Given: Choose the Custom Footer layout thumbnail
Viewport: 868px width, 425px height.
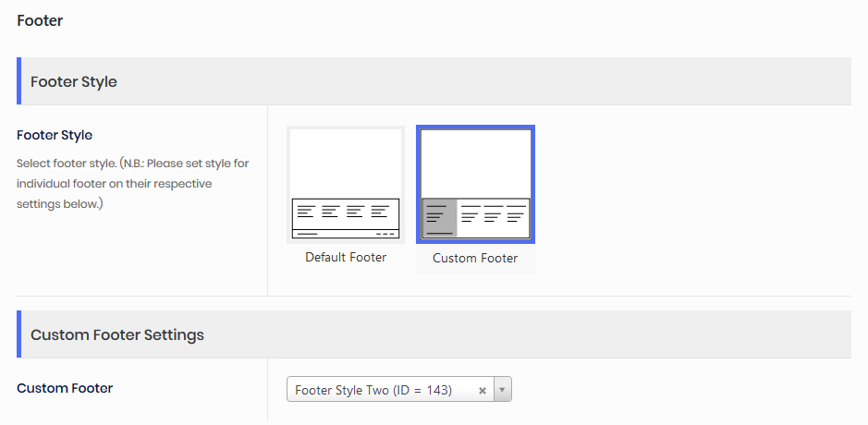Looking at the screenshot, I should click(x=475, y=185).
